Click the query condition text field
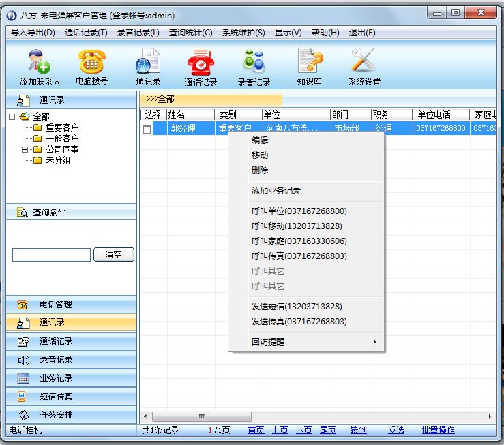This screenshot has height=445, width=504. [x=51, y=255]
